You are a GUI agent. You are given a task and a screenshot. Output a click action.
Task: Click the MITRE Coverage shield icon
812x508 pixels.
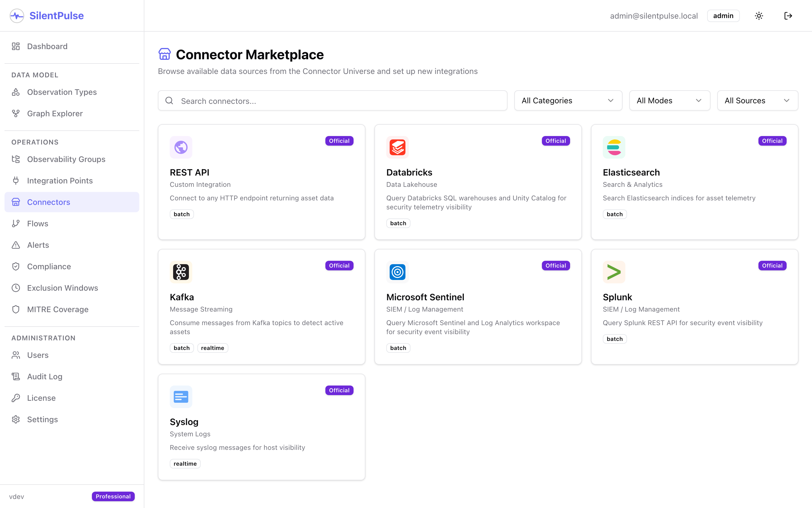(16, 309)
